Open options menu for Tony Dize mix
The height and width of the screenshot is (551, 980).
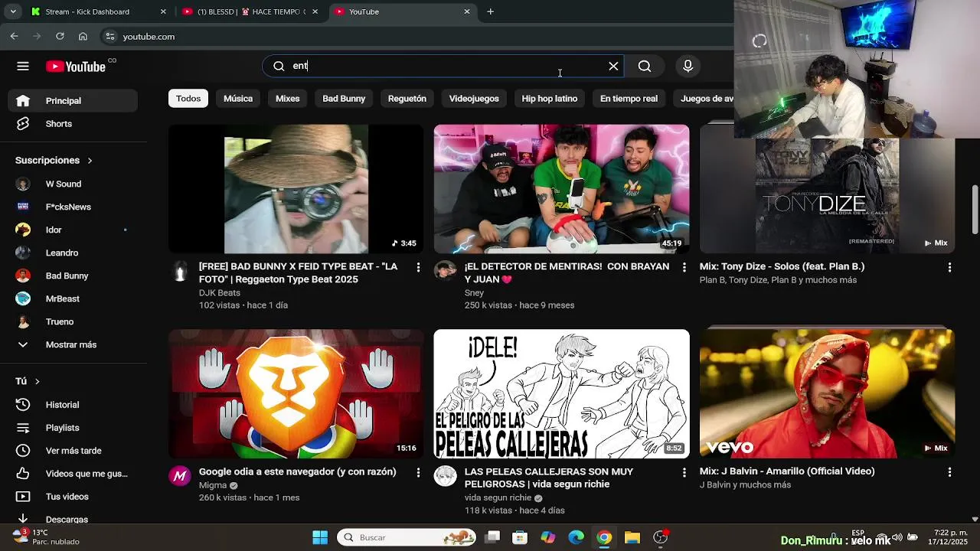pos(949,267)
